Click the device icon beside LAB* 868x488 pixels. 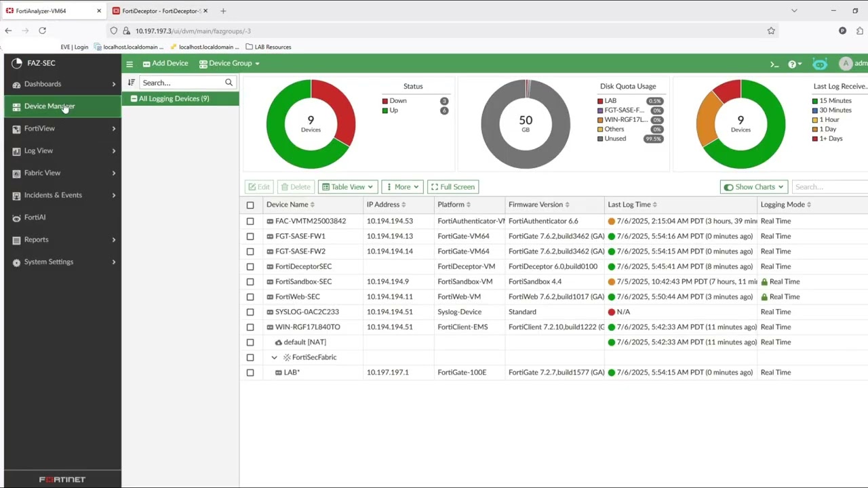pyautogui.click(x=278, y=373)
